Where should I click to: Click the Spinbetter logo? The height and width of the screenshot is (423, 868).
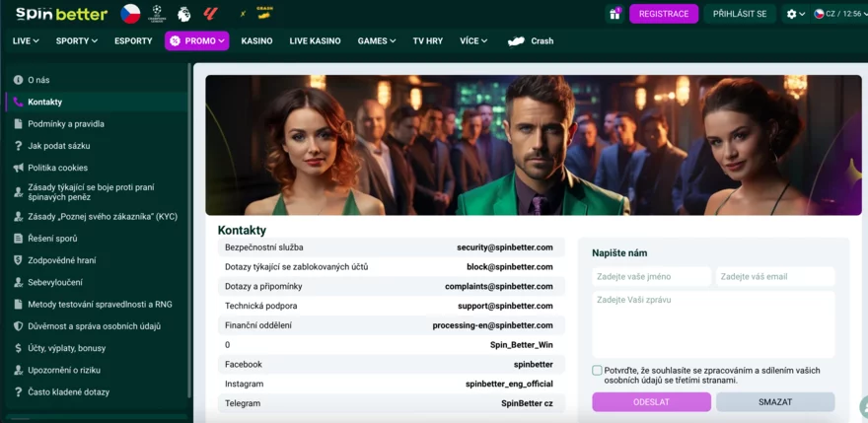point(61,14)
